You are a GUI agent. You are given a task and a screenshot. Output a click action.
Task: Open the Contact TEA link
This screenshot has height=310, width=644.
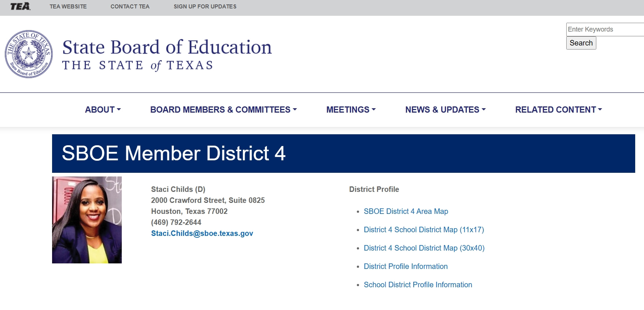[x=130, y=7]
